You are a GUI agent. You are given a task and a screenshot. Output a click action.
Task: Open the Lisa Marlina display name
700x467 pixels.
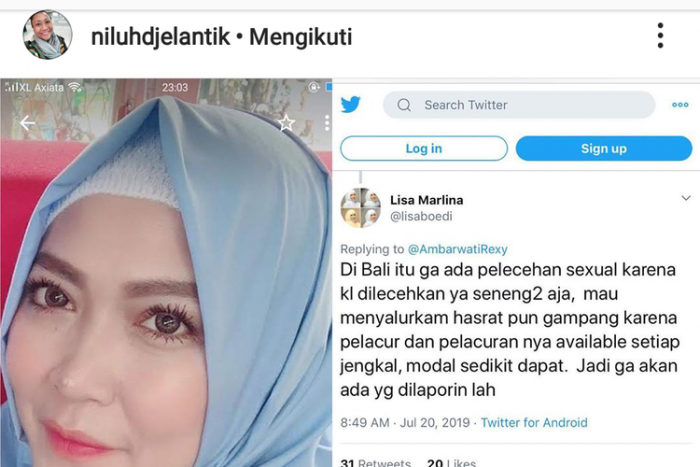tap(426, 200)
